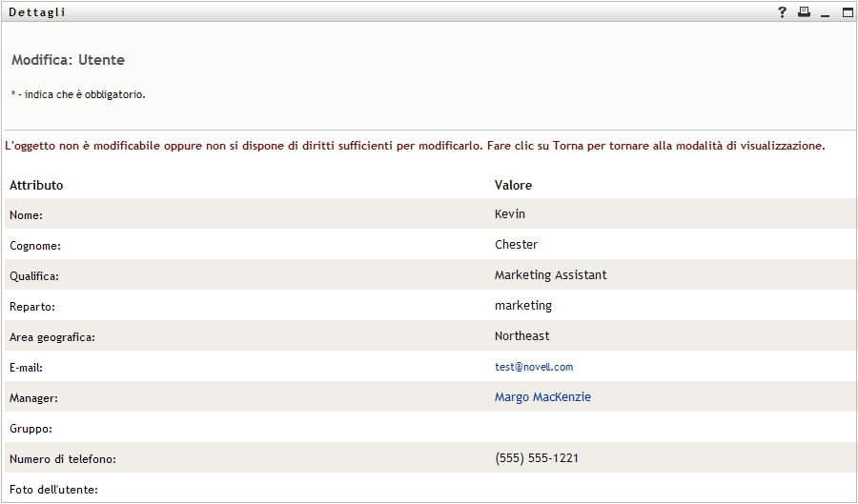Click the "Modifica: Utente" heading

click(69, 60)
